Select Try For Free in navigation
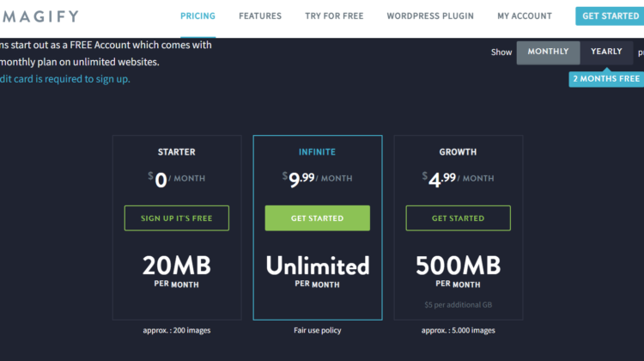This screenshot has height=361, width=644. click(x=333, y=16)
